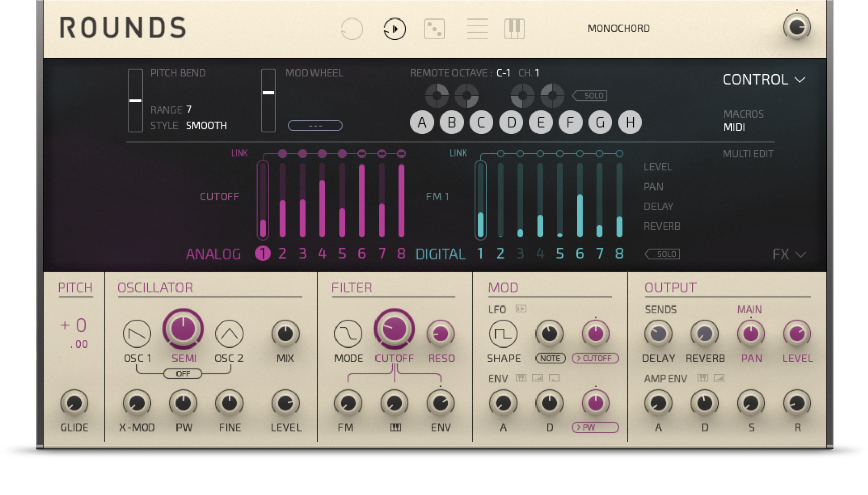Open the mod wheel target field showing dashes
The image size is (868, 495).
coord(315,126)
